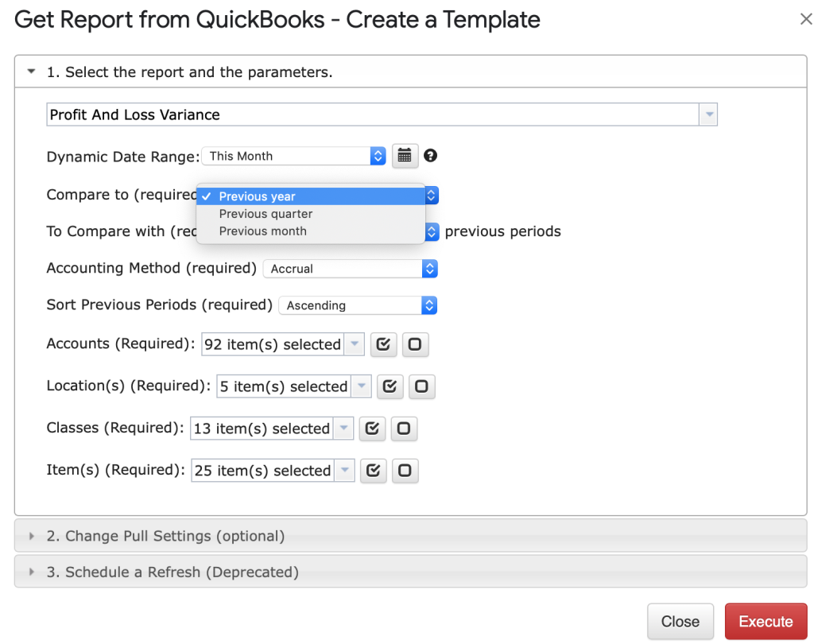814x644 pixels.
Task: Open help for Dynamic Date Range
Action: 430,155
